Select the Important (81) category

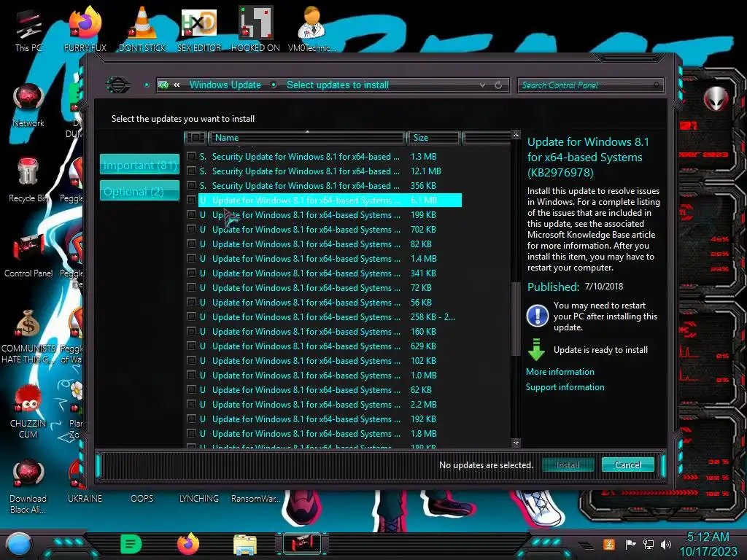(139, 165)
